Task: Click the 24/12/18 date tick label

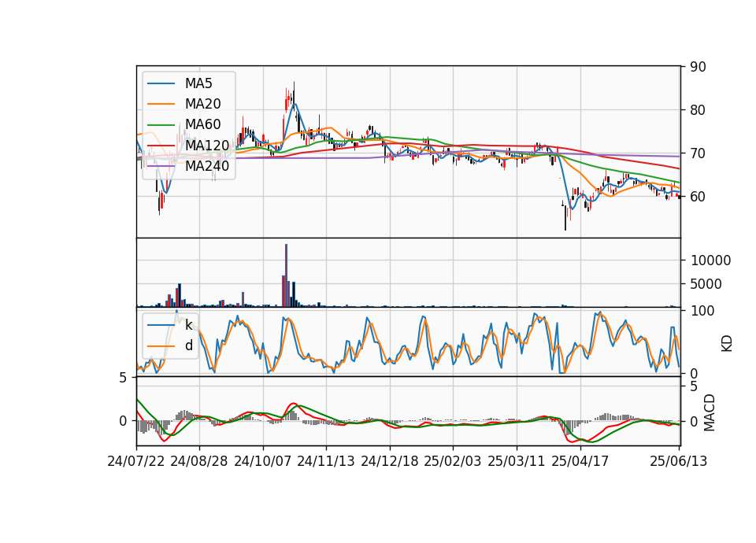Action: pos(390,461)
